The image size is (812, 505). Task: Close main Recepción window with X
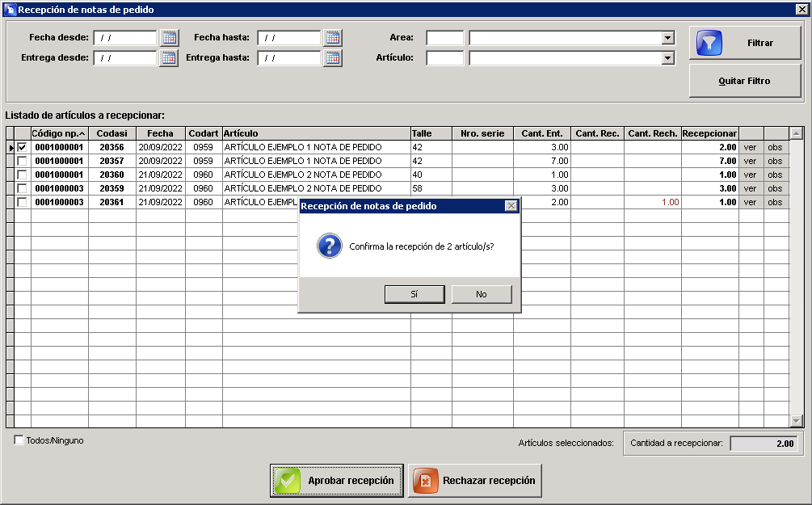[801, 10]
